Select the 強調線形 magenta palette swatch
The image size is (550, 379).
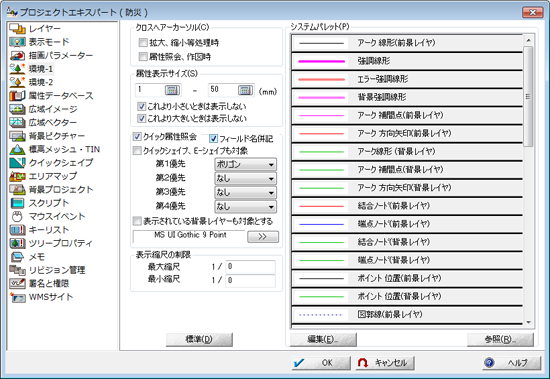point(321,61)
